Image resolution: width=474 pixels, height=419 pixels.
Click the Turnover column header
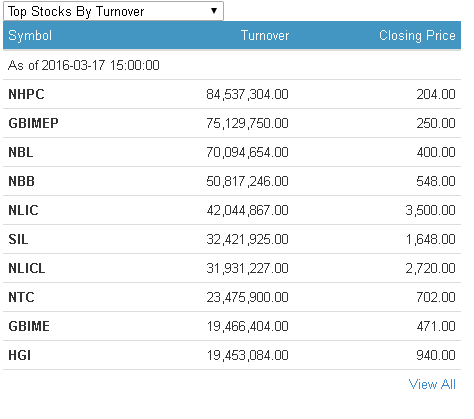tap(265, 35)
